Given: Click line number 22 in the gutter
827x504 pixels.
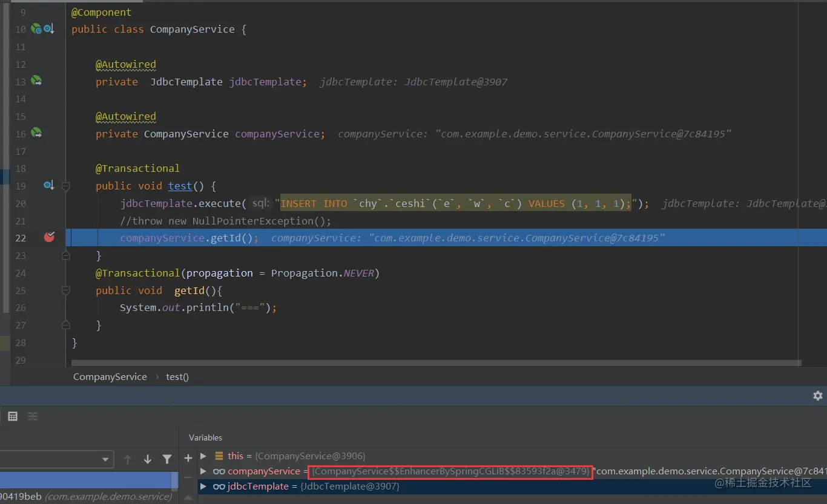Looking at the screenshot, I should tap(21, 238).
